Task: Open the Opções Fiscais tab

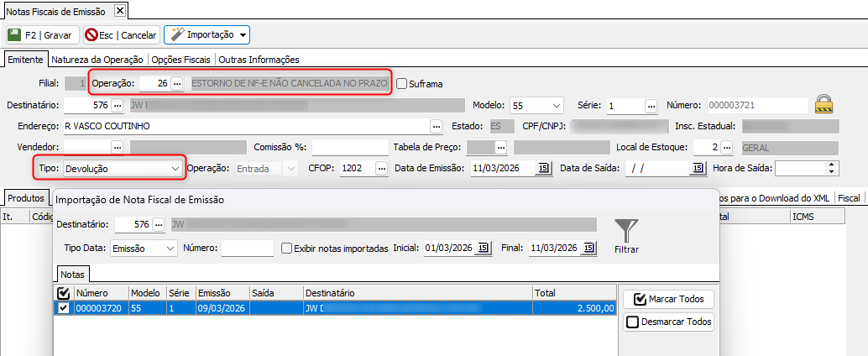Action: click(x=182, y=60)
